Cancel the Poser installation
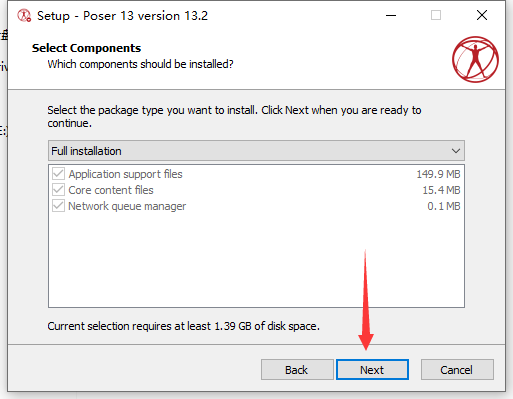The height and width of the screenshot is (399, 513). click(457, 369)
